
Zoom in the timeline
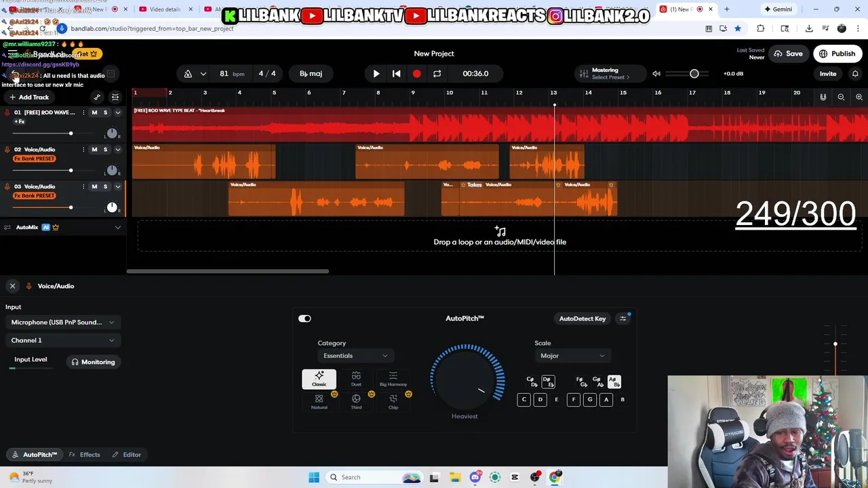click(x=859, y=97)
